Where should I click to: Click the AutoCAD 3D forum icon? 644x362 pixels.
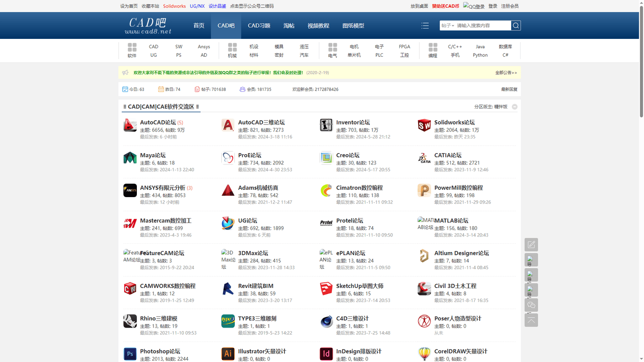228,125
